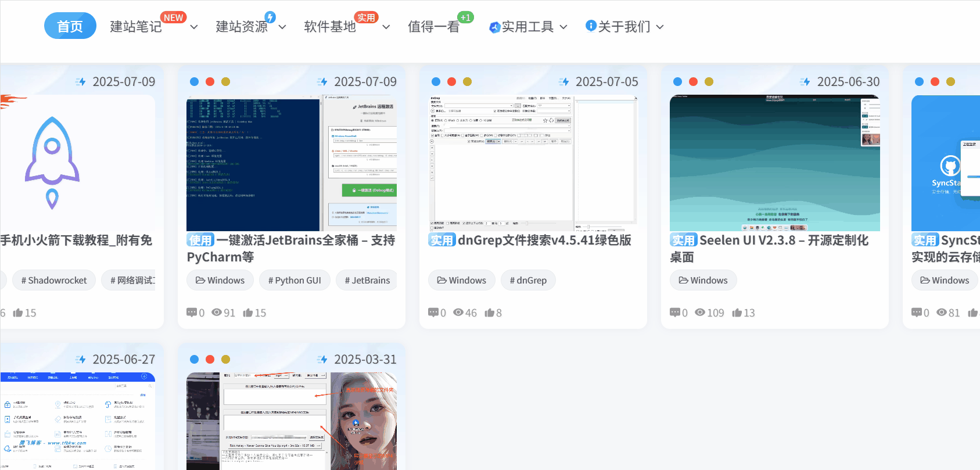Click the lightning icon beside 2025-06-30
The image size is (980, 470).
click(805, 82)
